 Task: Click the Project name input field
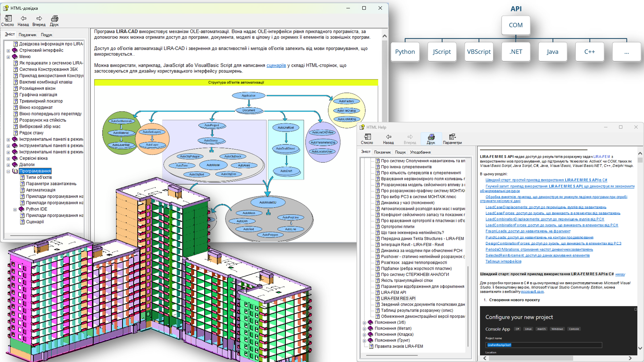(x=543, y=345)
